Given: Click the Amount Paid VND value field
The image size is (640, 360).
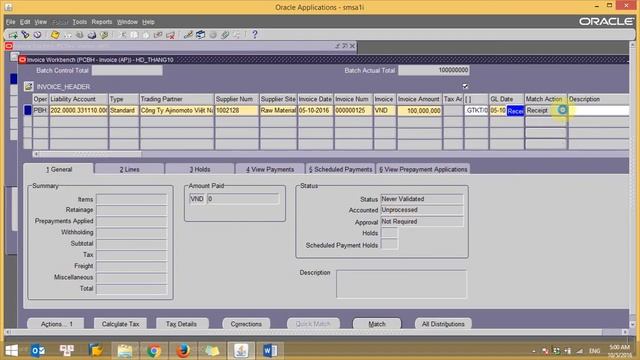Looking at the screenshot, I should tap(243, 199).
